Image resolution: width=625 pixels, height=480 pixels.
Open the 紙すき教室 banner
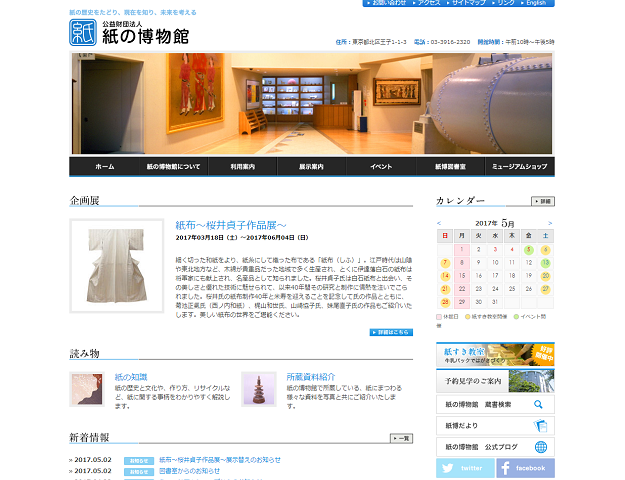click(495, 354)
